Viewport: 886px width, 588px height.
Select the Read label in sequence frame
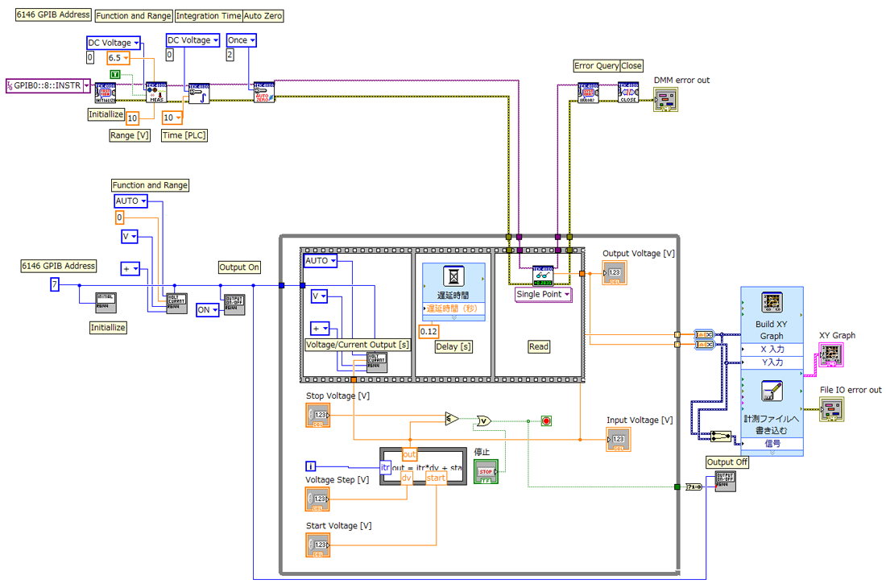point(539,347)
